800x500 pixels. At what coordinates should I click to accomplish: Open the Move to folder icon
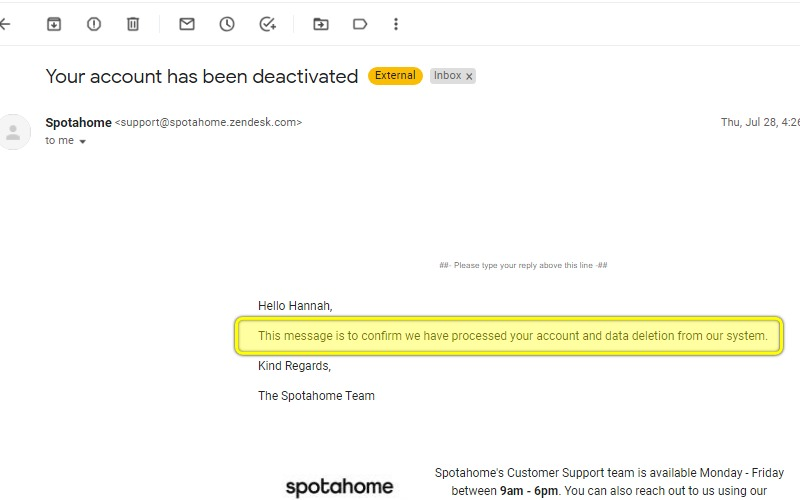tap(320, 24)
